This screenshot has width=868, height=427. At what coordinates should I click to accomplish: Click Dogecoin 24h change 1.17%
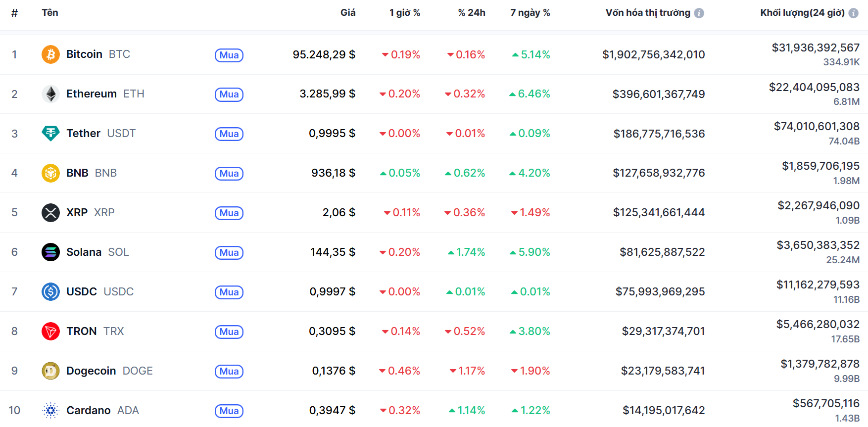467,371
